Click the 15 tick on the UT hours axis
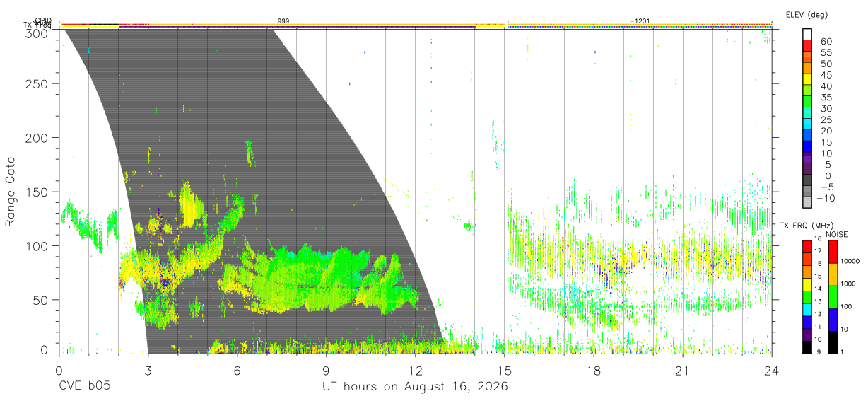 (x=505, y=371)
